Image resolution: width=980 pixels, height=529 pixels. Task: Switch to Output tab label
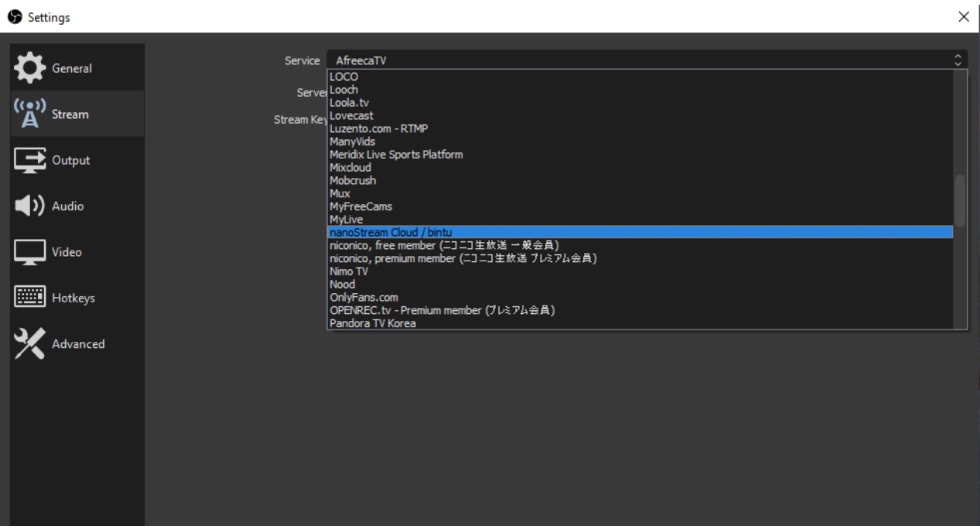click(x=71, y=160)
